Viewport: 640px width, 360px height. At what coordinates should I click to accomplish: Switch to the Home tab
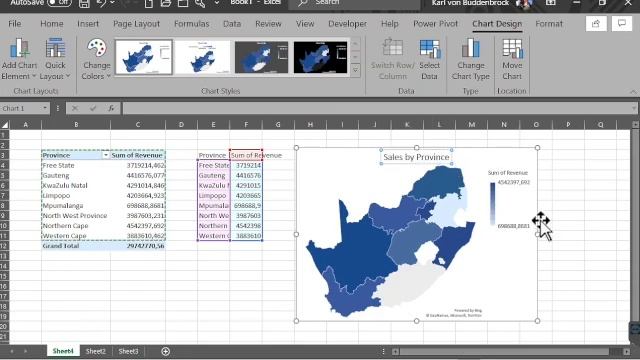(x=51, y=24)
